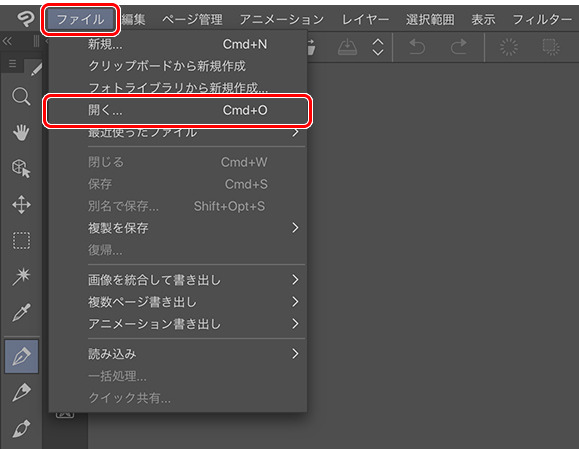This screenshot has height=449, width=579.
Task: Click the 閉じる menu entry
Action: 178,162
